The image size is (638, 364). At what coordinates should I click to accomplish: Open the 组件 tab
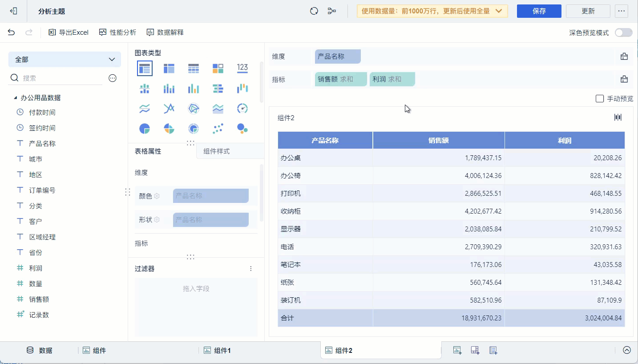coord(94,351)
